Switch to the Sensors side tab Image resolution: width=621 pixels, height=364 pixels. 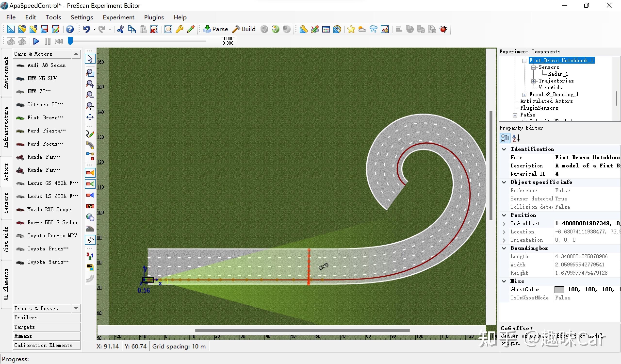coord(6,203)
